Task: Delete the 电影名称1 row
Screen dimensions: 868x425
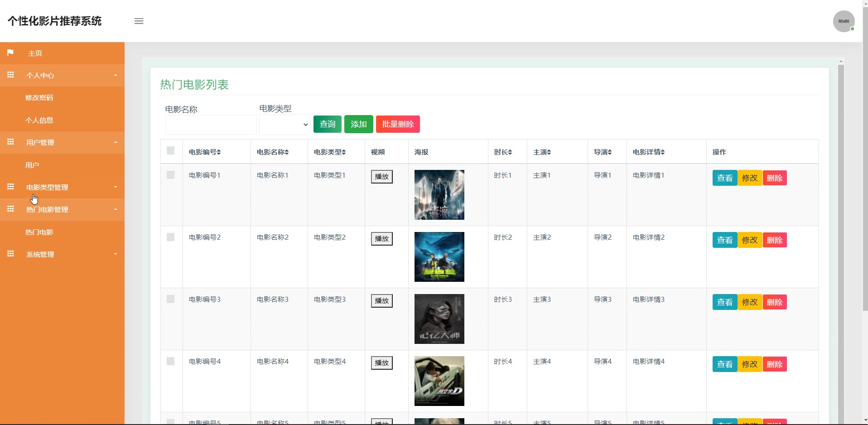Action: (x=775, y=178)
